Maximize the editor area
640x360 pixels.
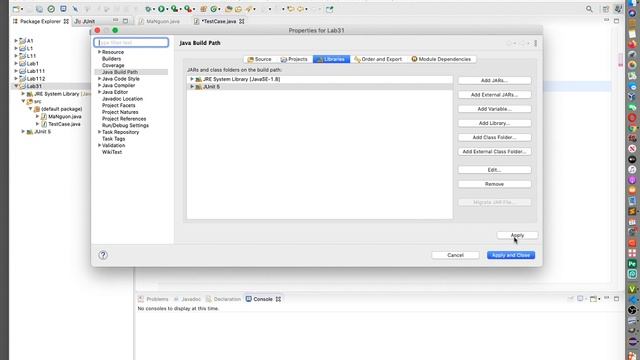(x=616, y=21)
